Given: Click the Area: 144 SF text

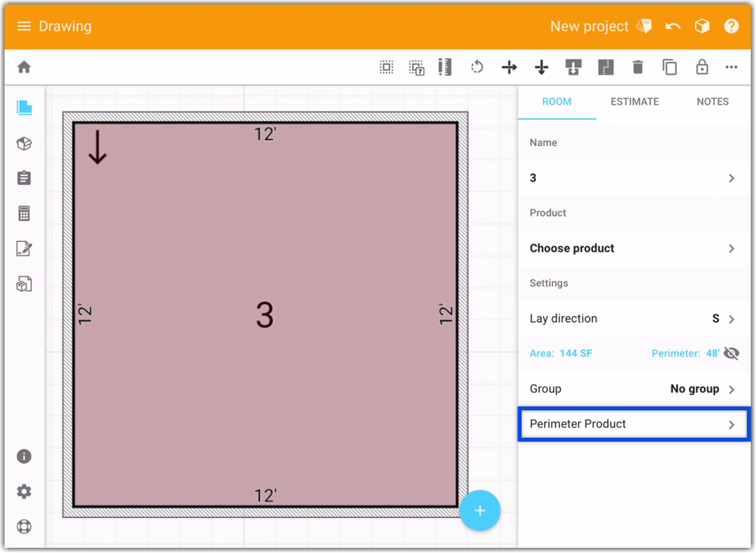Looking at the screenshot, I should pos(561,354).
